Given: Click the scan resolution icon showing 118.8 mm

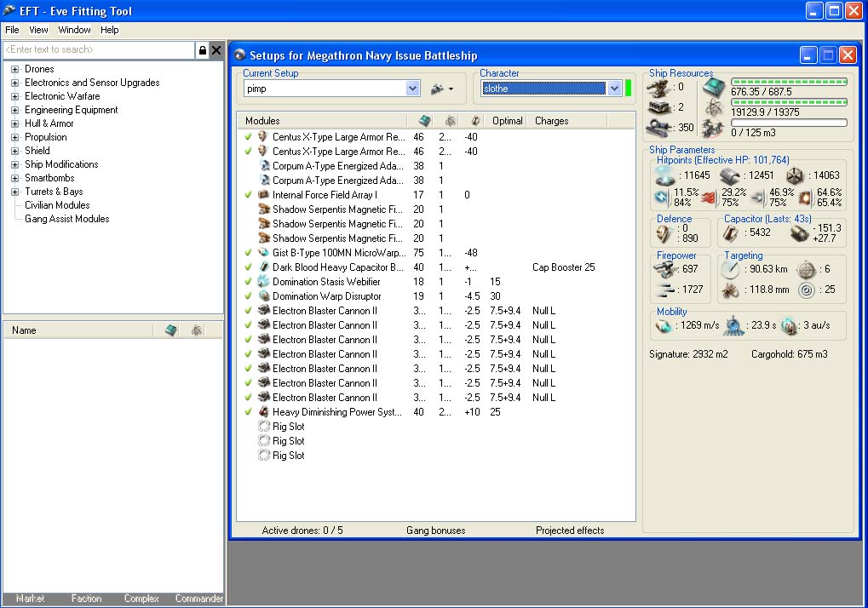Looking at the screenshot, I should 730,290.
